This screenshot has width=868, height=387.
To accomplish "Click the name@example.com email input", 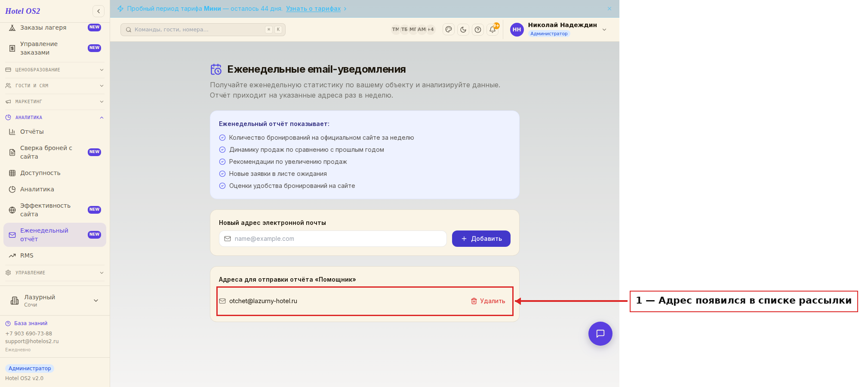I will 333,239.
